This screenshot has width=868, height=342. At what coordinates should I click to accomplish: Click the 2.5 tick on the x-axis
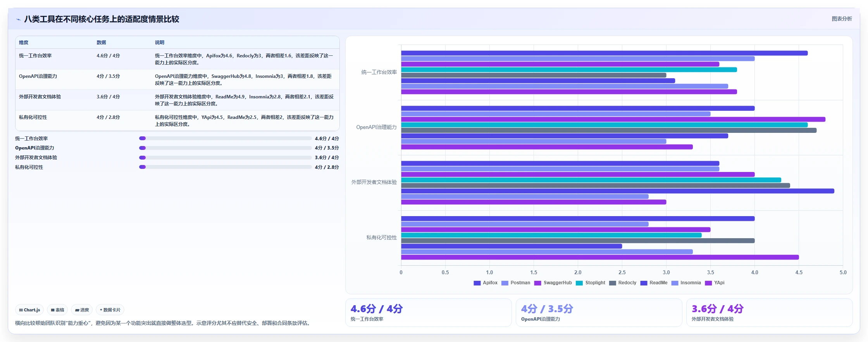(622, 273)
